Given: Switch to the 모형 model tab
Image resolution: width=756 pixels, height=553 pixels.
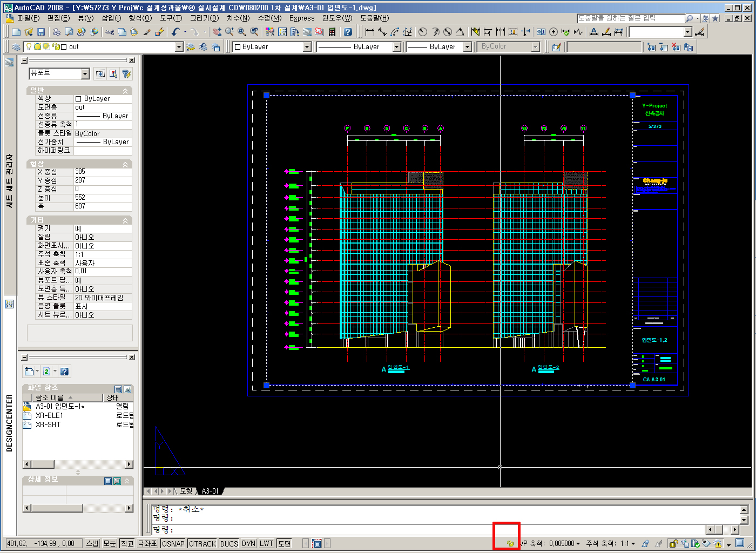Looking at the screenshot, I should 186,491.
